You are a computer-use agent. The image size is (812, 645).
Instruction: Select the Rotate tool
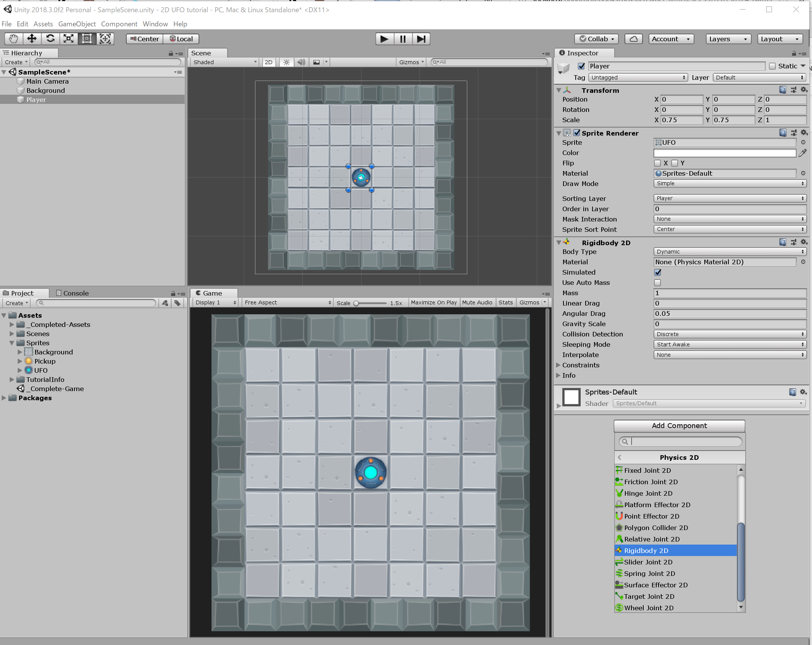(50, 39)
